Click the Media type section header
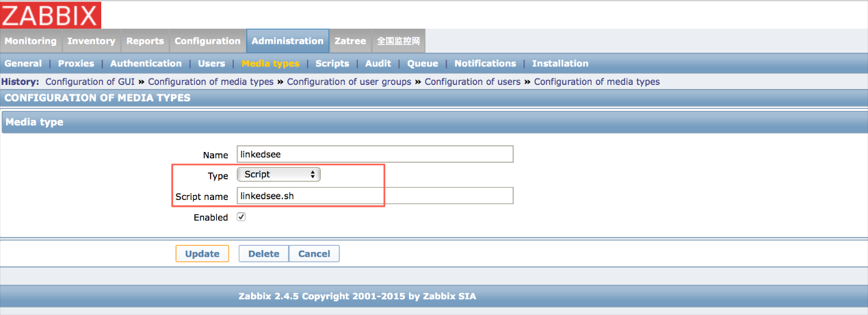868x315 pixels. coord(434,122)
